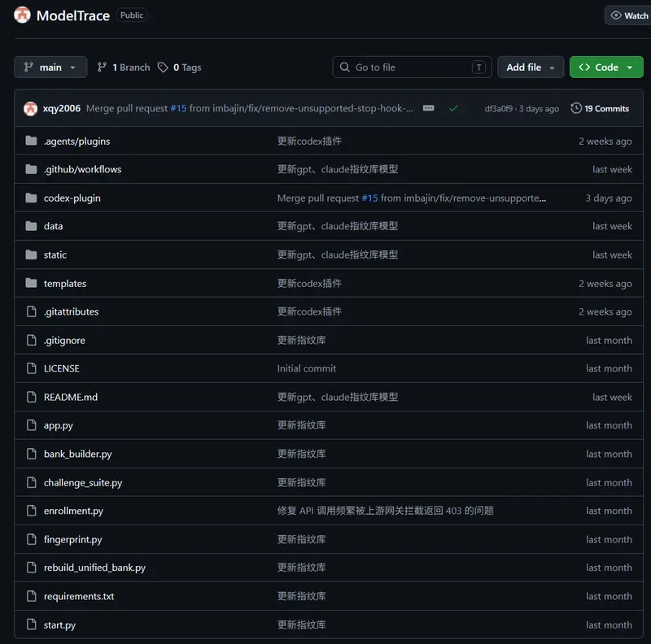Image resolution: width=651 pixels, height=644 pixels.
Task: Open the start.py file
Action: coord(59,625)
